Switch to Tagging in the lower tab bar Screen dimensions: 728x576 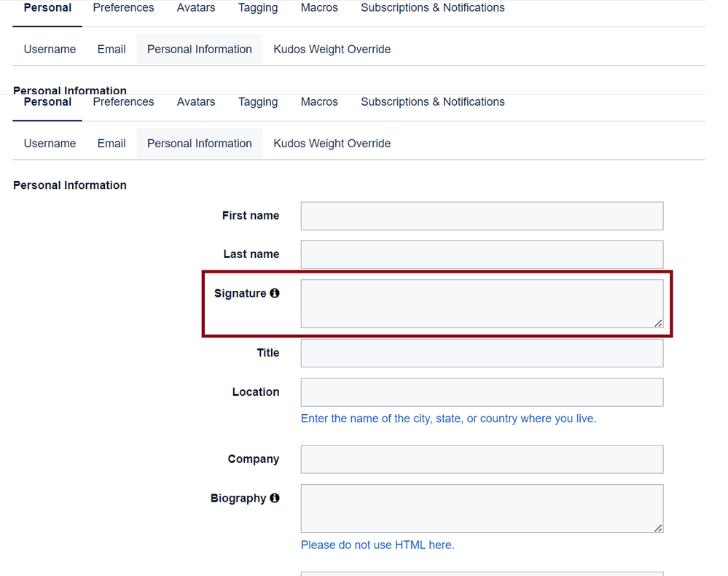click(x=258, y=102)
